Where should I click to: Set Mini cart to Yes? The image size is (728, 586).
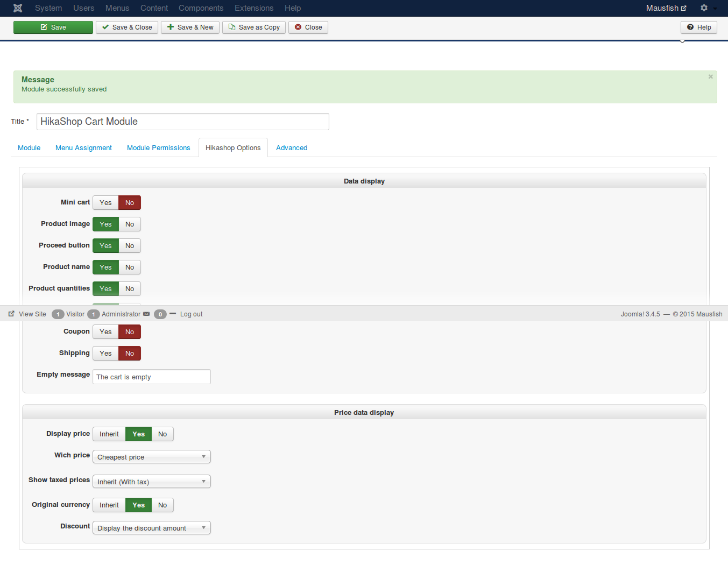105,203
